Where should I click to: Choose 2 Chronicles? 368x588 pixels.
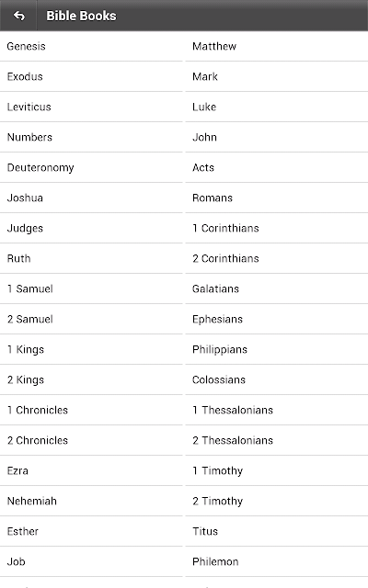coord(91,441)
